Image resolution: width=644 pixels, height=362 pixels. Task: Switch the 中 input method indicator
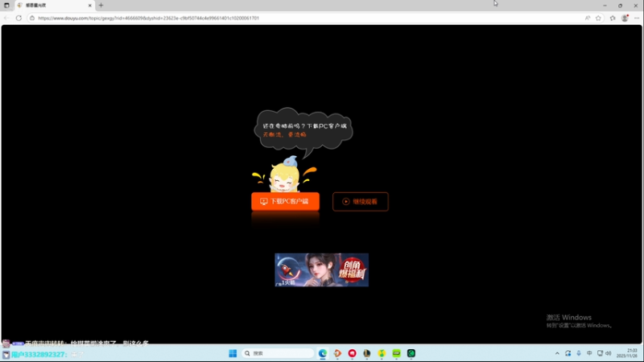[589, 353]
